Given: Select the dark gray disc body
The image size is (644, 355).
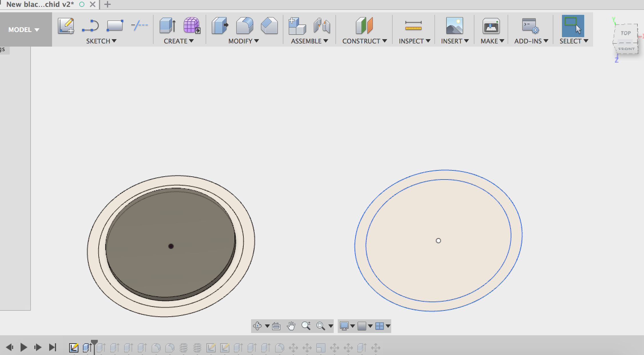Looking at the screenshot, I should 171,244.
